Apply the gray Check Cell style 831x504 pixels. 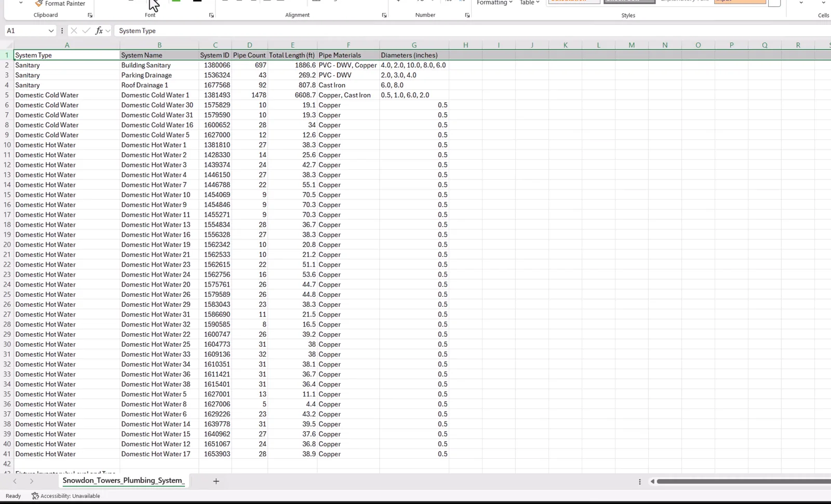click(629, 2)
